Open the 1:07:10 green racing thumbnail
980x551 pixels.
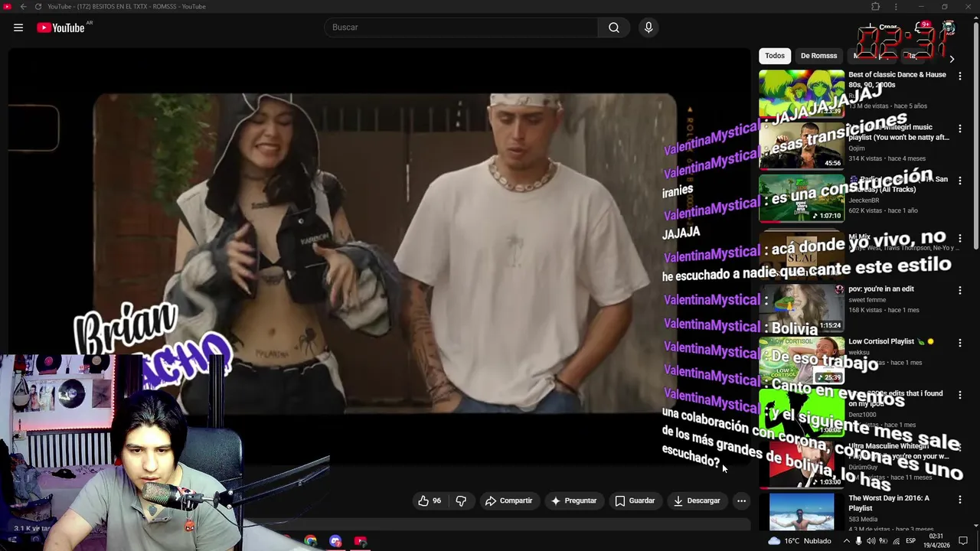tap(802, 198)
